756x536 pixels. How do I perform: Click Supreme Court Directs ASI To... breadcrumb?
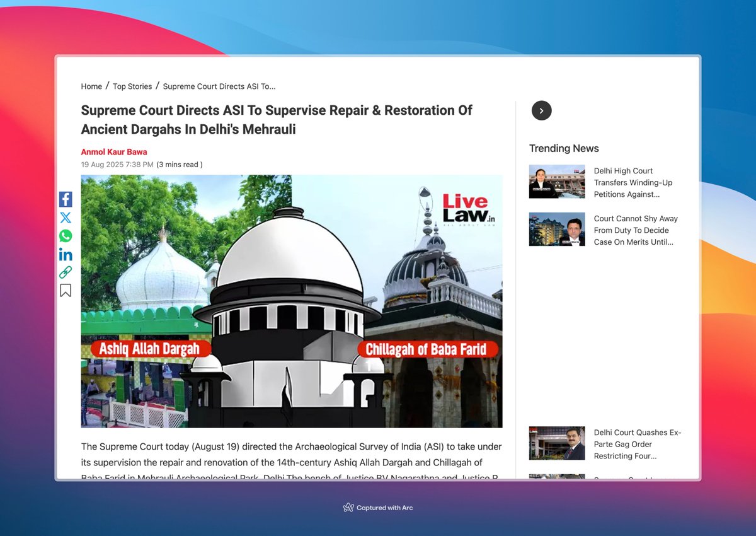point(219,86)
